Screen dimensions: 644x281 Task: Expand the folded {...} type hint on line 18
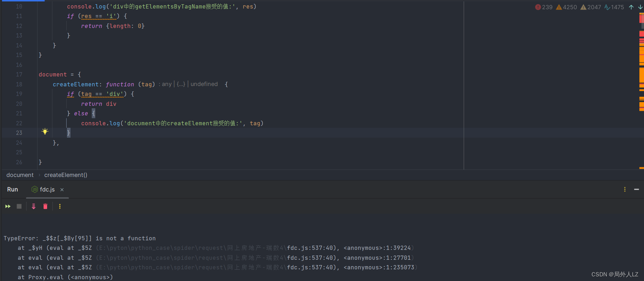point(181,84)
